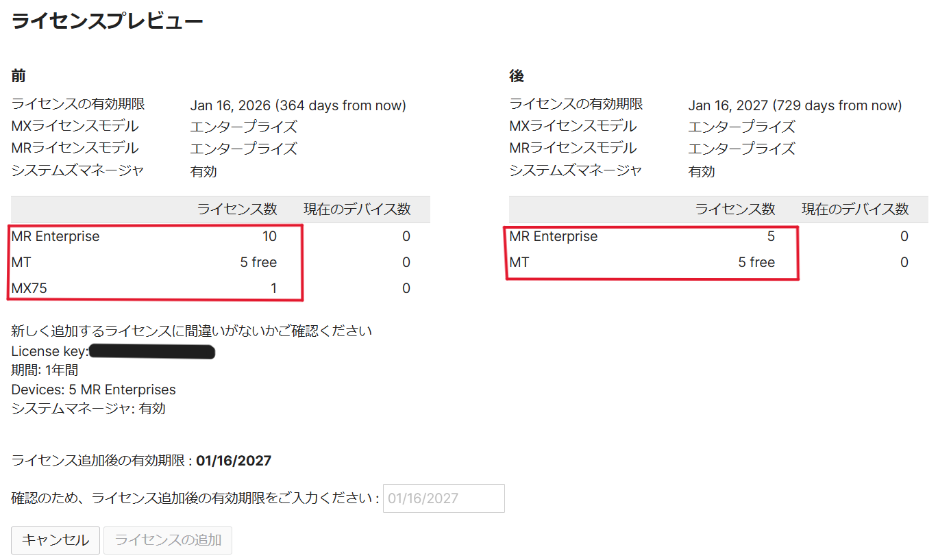Click the キャンセル button
The image size is (951, 560).
pyautogui.click(x=55, y=540)
